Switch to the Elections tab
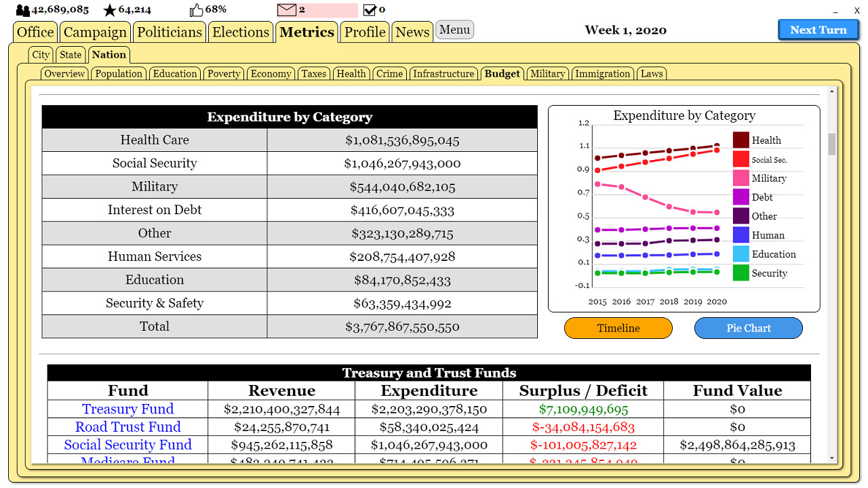 pos(241,32)
